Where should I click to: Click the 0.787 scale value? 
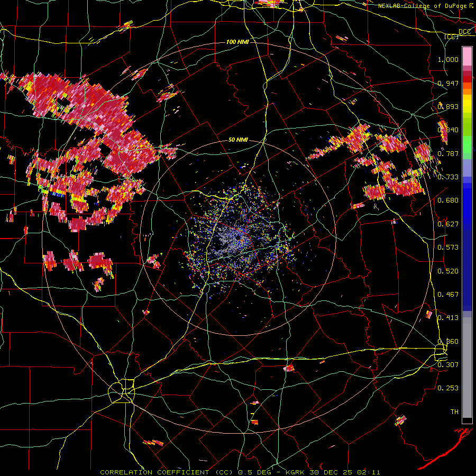point(448,153)
